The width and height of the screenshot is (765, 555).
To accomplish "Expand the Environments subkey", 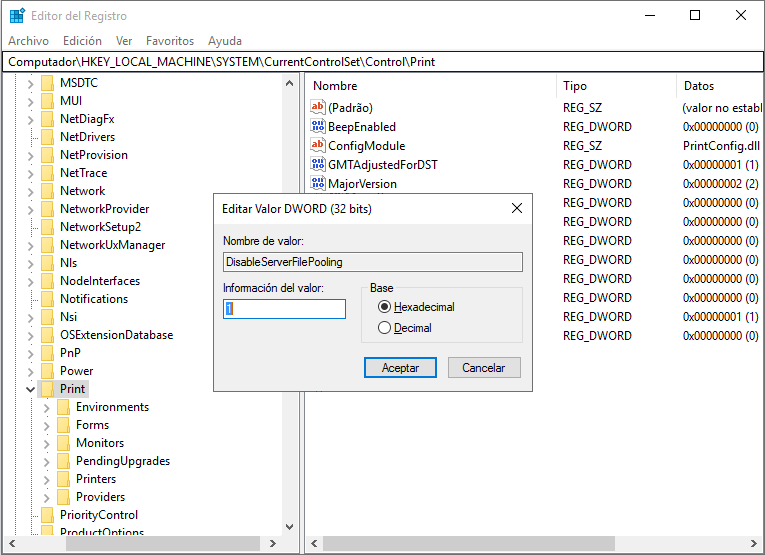I will pos(46,407).
